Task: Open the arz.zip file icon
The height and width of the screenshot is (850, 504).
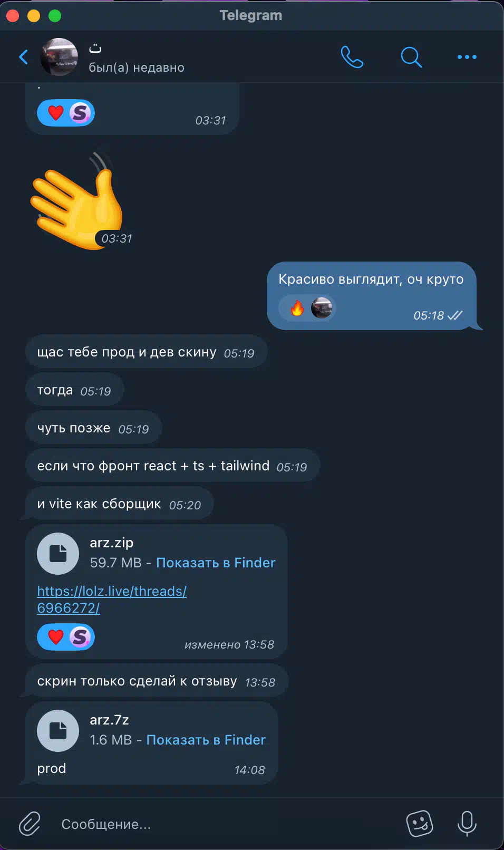Action: [x=58, y=554]
